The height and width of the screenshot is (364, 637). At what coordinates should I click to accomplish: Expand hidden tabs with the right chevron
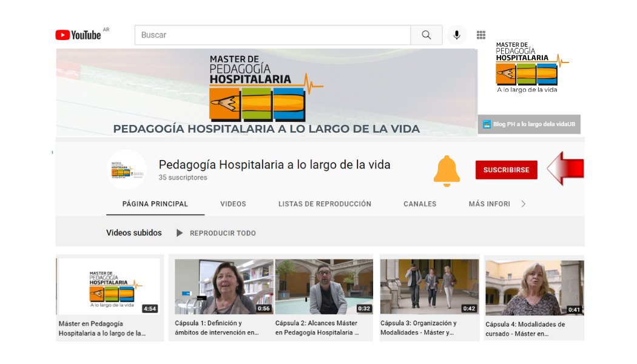point(523,204)
